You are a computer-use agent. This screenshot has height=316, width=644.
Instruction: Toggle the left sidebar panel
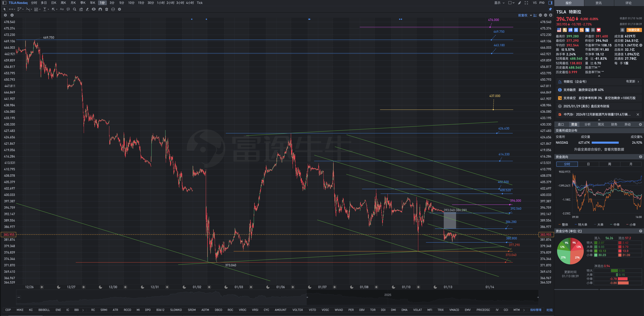click(x=4, y=3)
